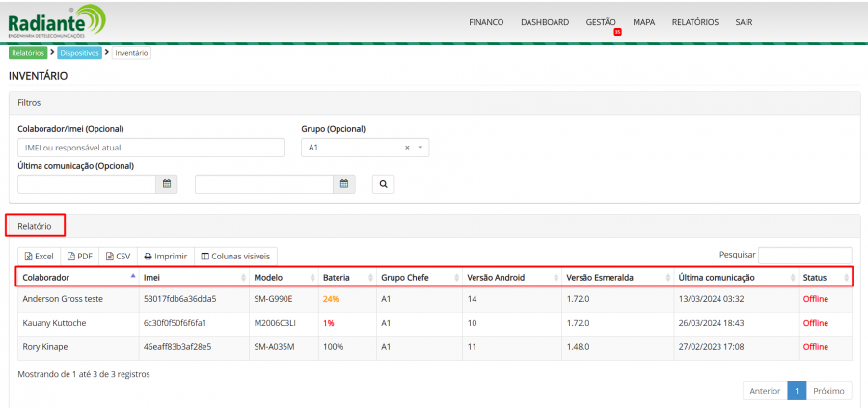This screenshot has width=868, height=408.
Task: Click the Radiante logo
Action: (x=58, y=21)
